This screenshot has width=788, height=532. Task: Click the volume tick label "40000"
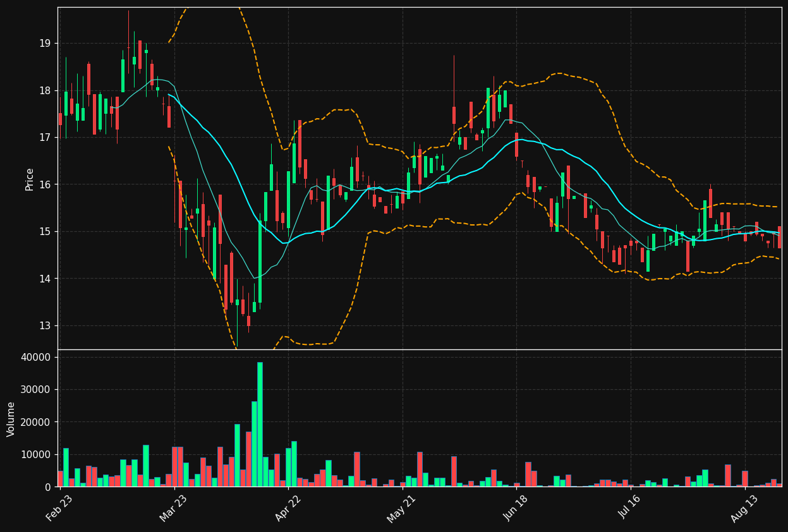[x=36, y=358]
